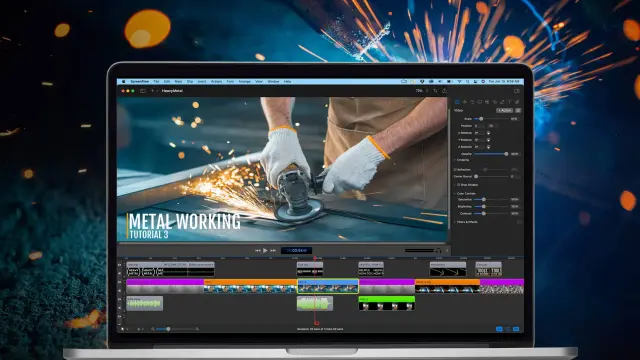Play the video with the play button
This screenshot has height=360, width=640.
(265, 250)
